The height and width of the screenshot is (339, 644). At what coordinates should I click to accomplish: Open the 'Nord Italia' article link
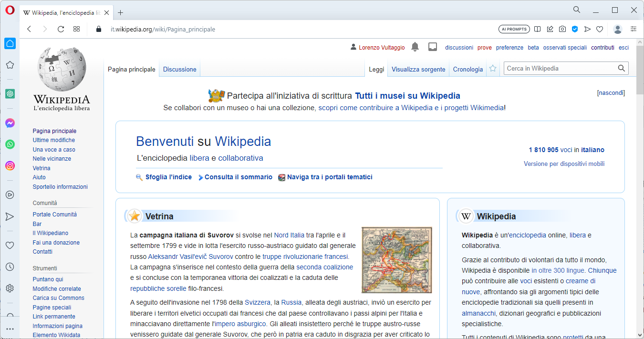(289, 235)
